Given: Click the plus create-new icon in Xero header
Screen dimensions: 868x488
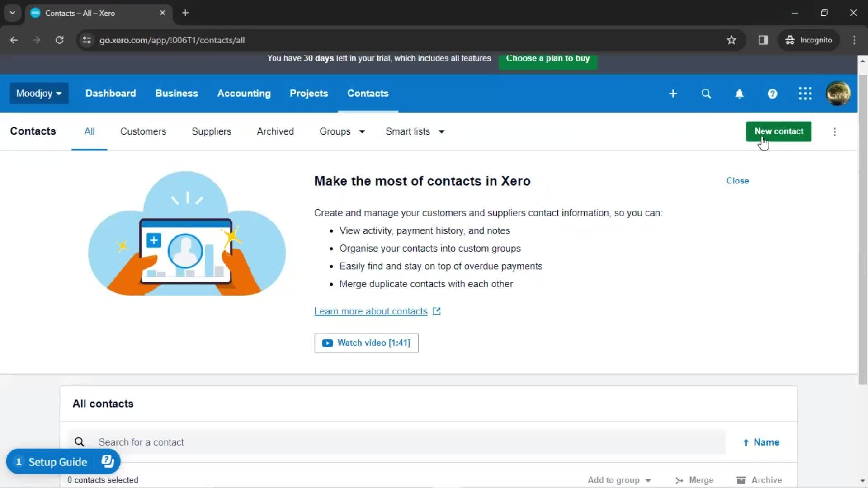Looking at the screenshot, I should pyautogui.click(x=673, y=94).
